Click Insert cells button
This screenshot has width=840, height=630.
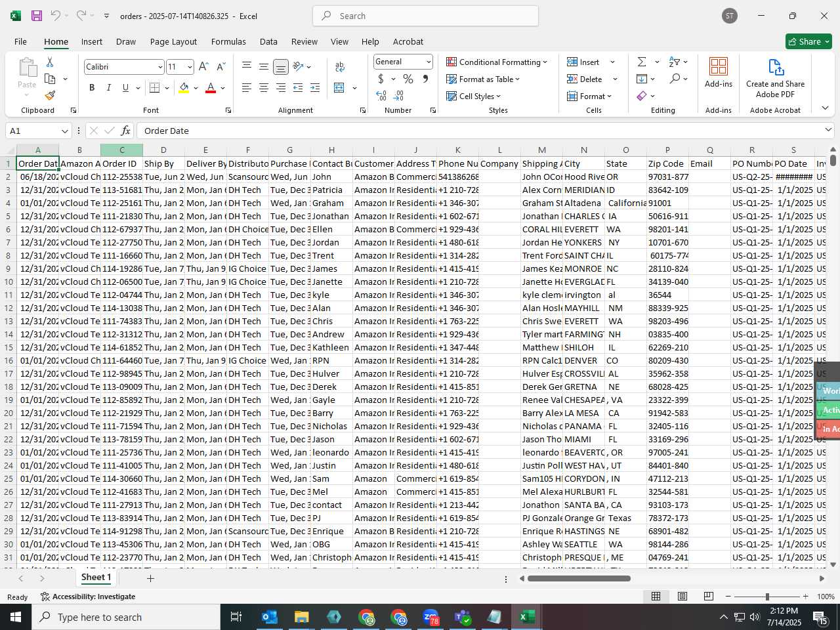pos(583,62)
